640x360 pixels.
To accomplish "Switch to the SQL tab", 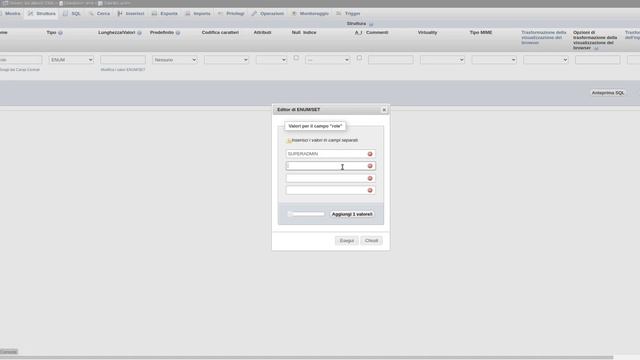I will point(72,13).
